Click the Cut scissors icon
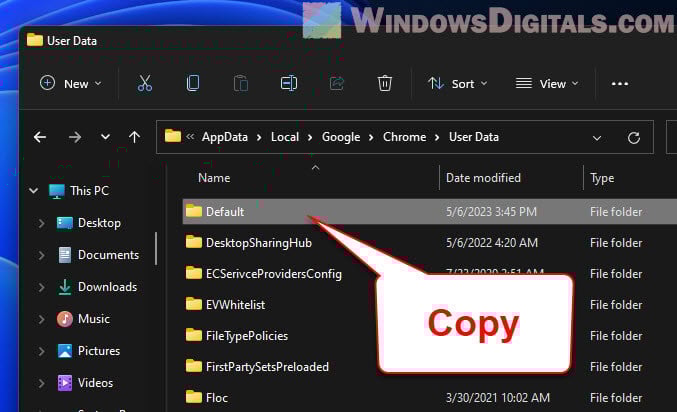 145,83
